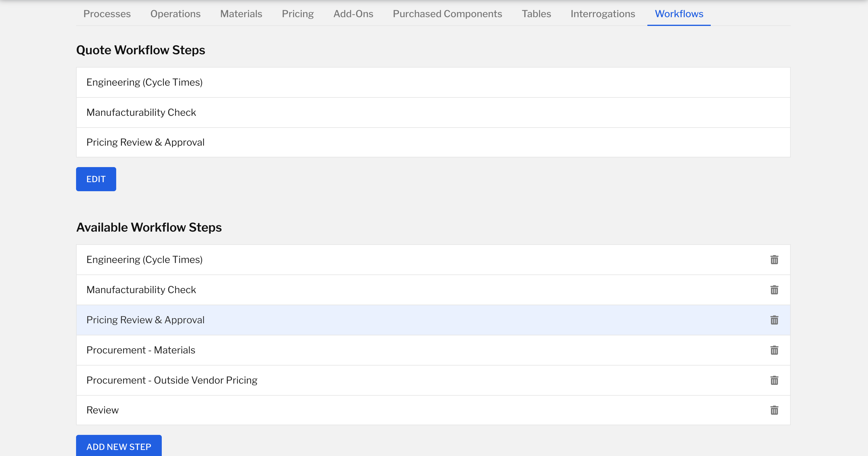Delete the Procurement - Outside Vendor Pricing step
Image resolution: width=868 pixels, height=456 pixels.
[x=774, y=380]
